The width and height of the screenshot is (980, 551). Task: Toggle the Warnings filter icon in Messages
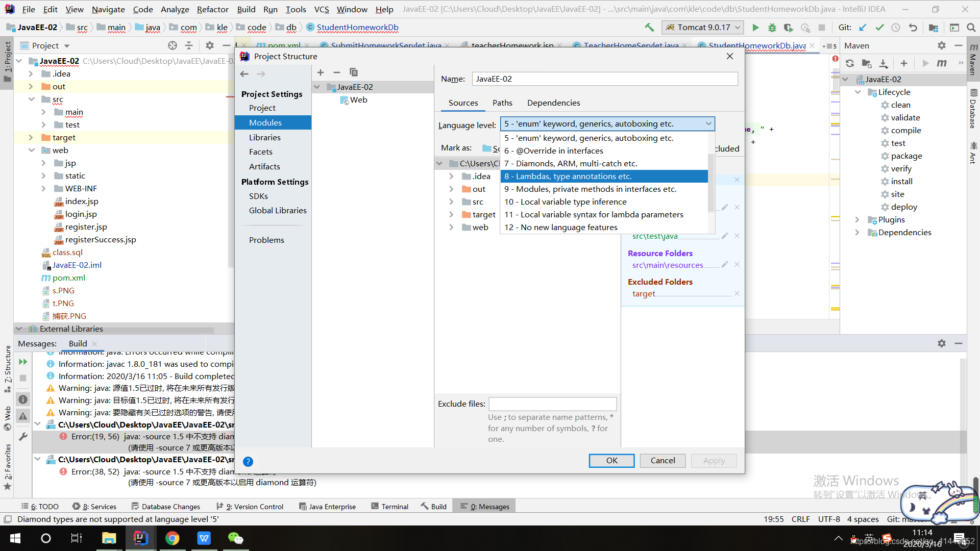(x=23, y=416)
